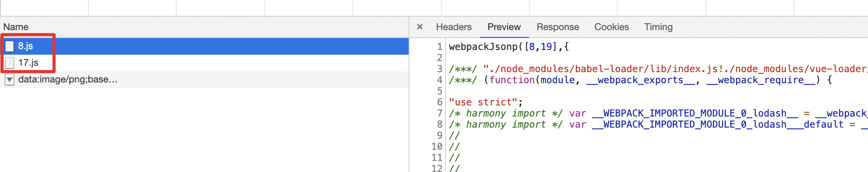Select the data:image/png;base request name

point(68,80)
